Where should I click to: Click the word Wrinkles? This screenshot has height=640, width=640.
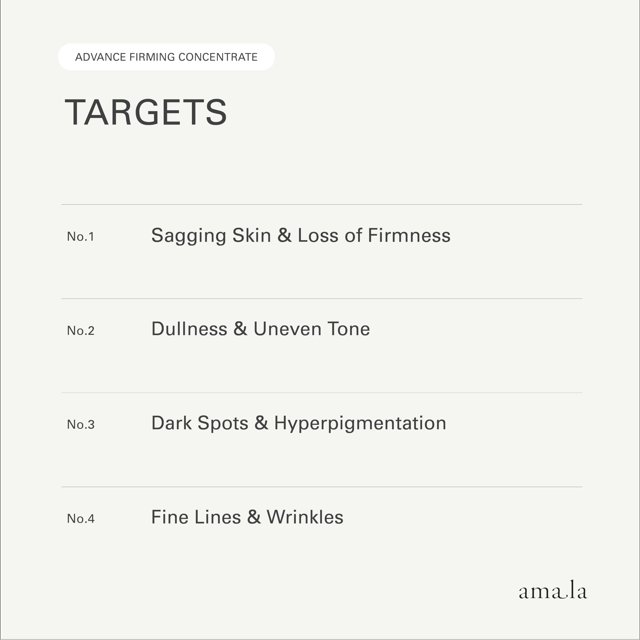coord(305,517)
